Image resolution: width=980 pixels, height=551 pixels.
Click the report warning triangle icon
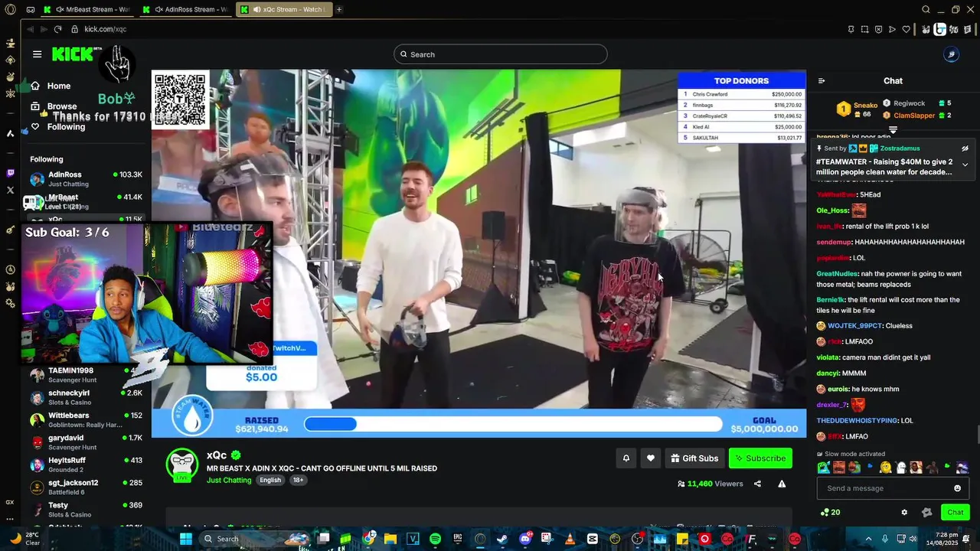point(782,484)
